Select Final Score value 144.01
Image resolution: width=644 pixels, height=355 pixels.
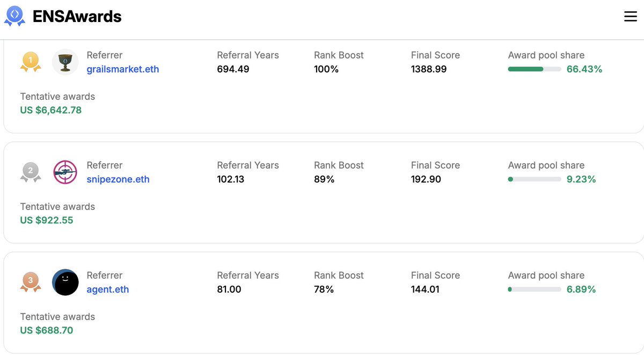[x=426, y=289]
